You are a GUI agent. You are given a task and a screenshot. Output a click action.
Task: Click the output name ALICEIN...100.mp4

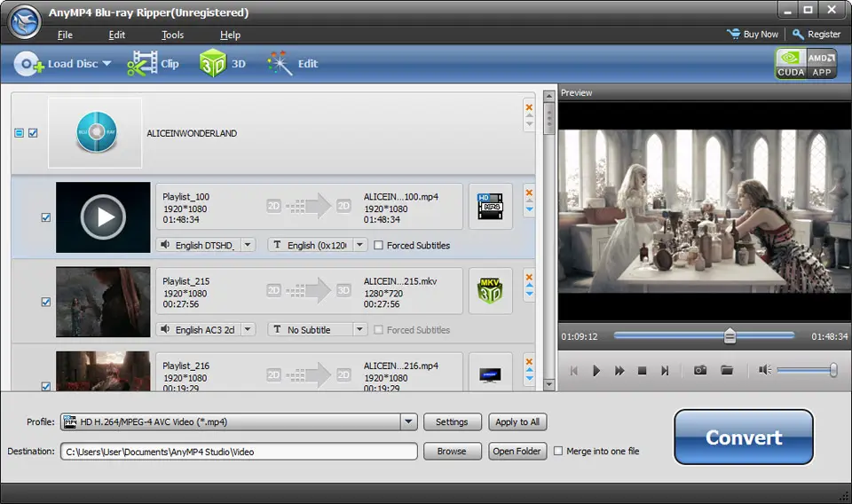click(x=401, y=197)
